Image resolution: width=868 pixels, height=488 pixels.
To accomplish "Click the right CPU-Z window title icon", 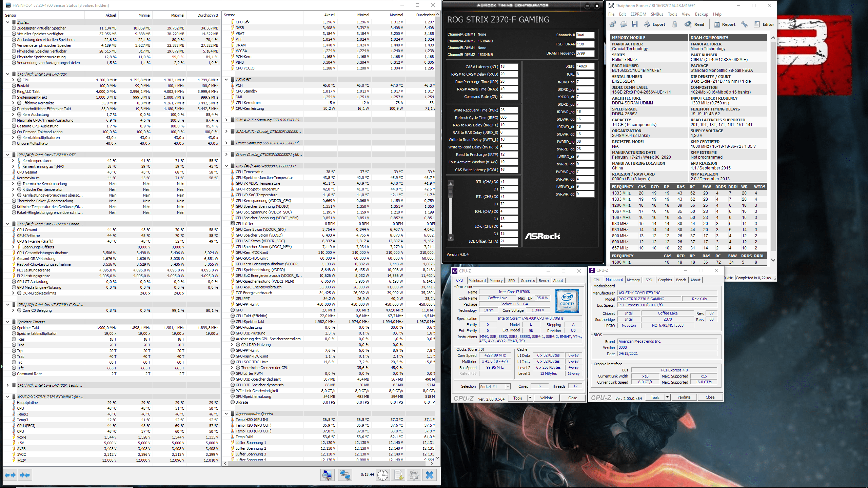I will [x=592, y=270].
